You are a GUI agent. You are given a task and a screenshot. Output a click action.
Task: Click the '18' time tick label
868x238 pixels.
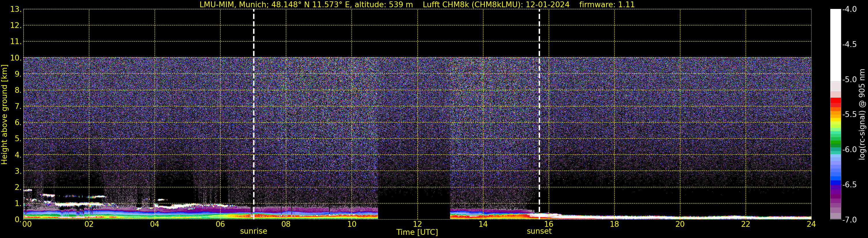(615, 224)
